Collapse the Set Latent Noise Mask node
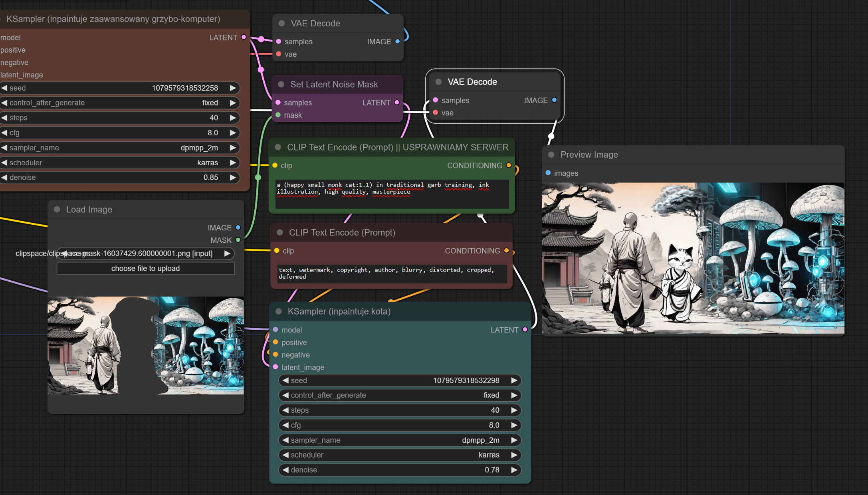The height and width of the screenshot is (495, 868). [x=281, y=84]
